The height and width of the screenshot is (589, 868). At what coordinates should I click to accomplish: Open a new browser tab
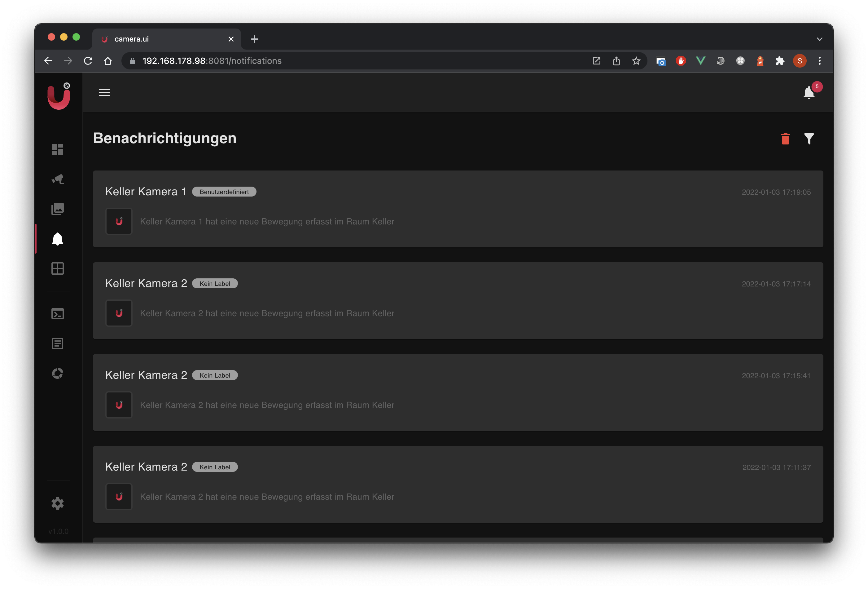click(254, 39)
